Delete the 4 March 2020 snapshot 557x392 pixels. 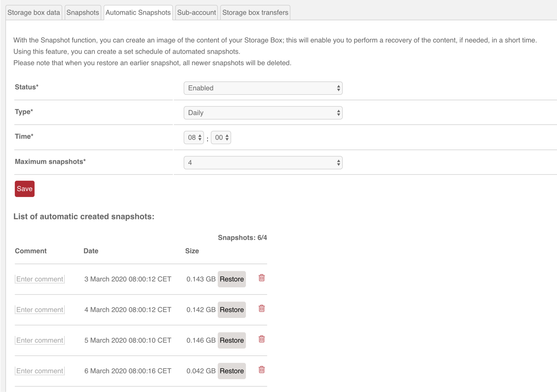coord(261,309)
